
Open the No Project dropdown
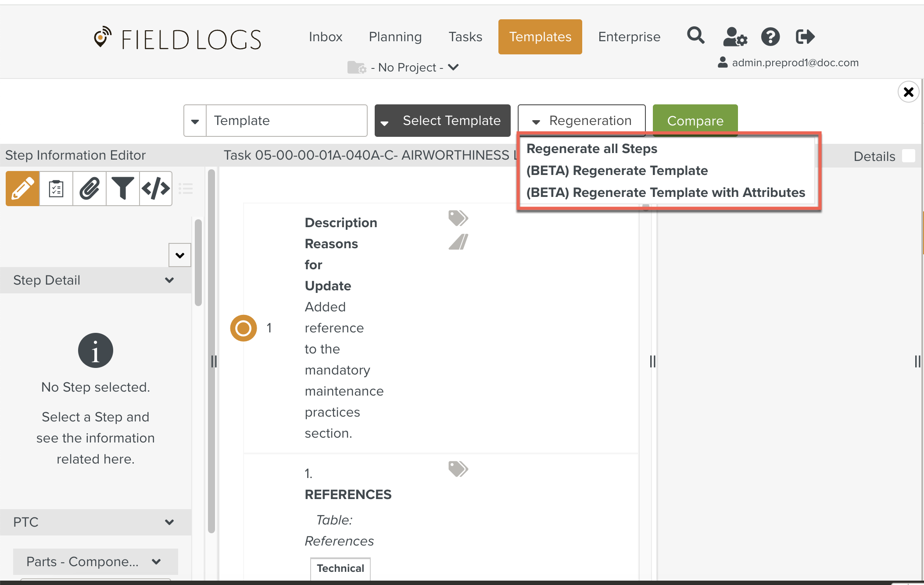tap(408, 68)
